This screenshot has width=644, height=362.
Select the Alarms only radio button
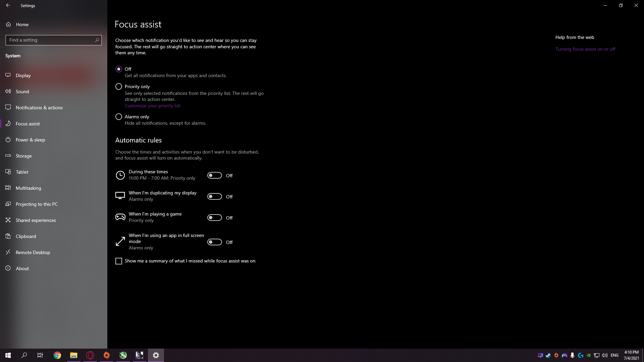click(x=119, y=117)
